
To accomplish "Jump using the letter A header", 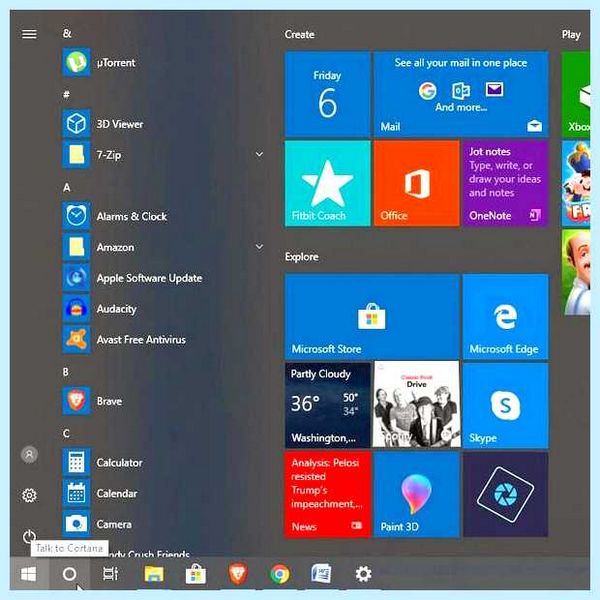I will 67,188.
